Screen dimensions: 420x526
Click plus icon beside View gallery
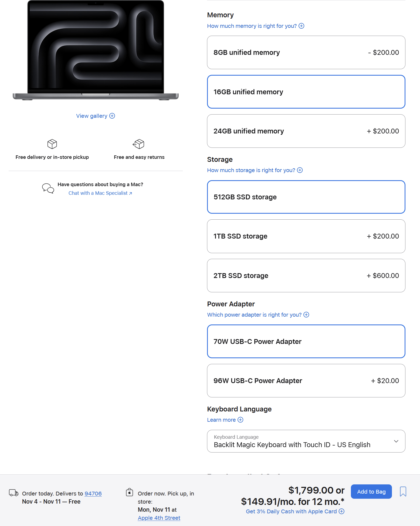pyautogui.click(x=112, y=116)
